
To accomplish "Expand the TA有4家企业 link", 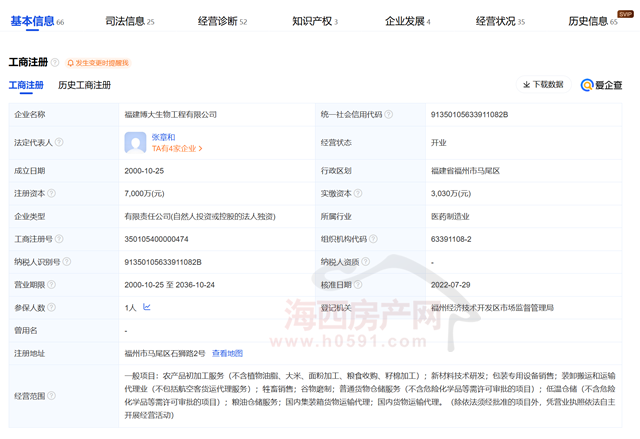I will (x=177, y=149).
